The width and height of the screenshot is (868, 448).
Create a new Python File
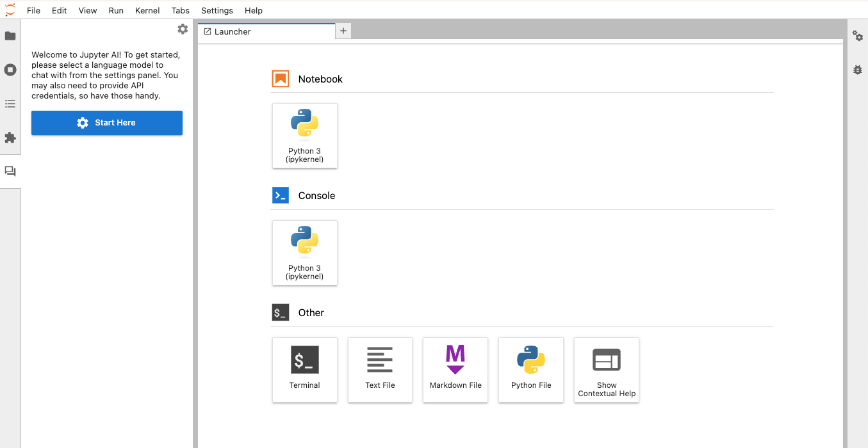[531, 370]
